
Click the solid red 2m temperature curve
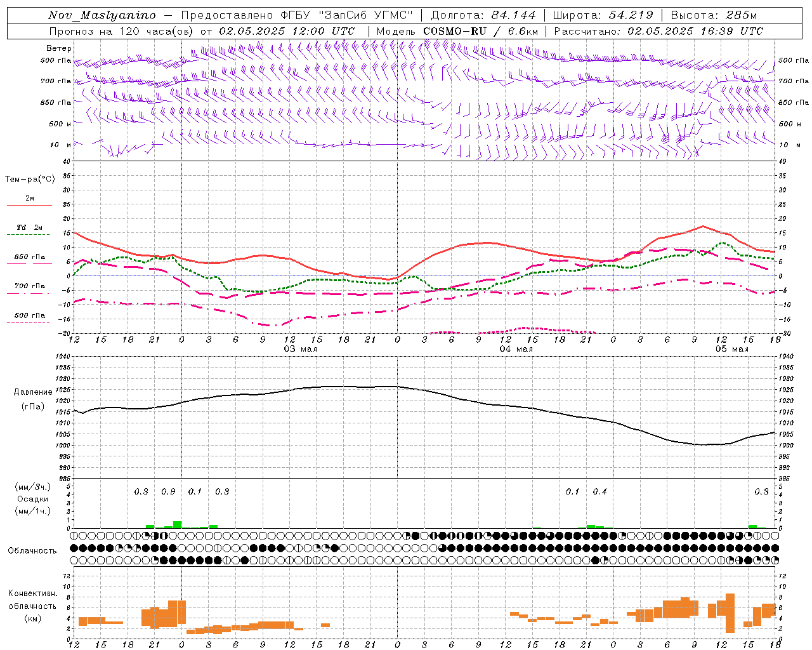487,242
